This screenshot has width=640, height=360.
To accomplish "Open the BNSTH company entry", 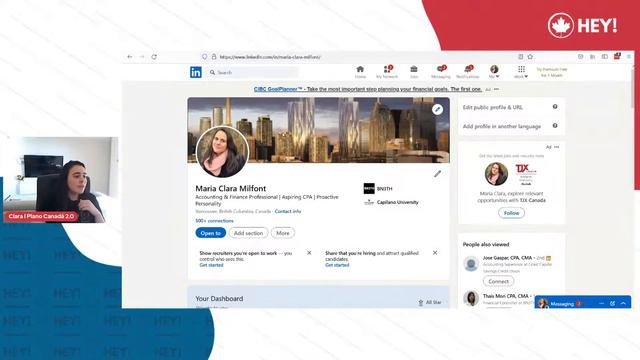I will (x=378, y=189).
